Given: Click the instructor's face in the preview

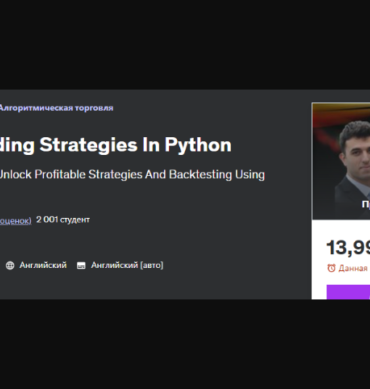Looking at the screenshot, I should [355, 148].
